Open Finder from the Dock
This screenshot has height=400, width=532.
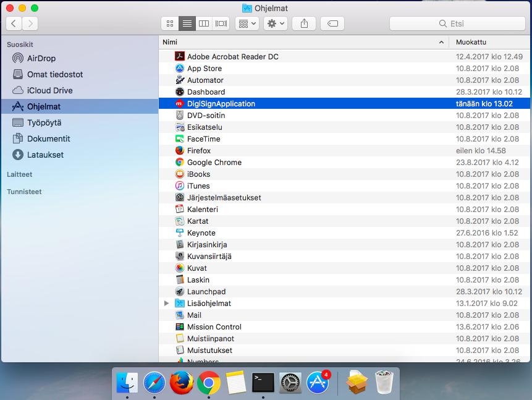[127, 383]
